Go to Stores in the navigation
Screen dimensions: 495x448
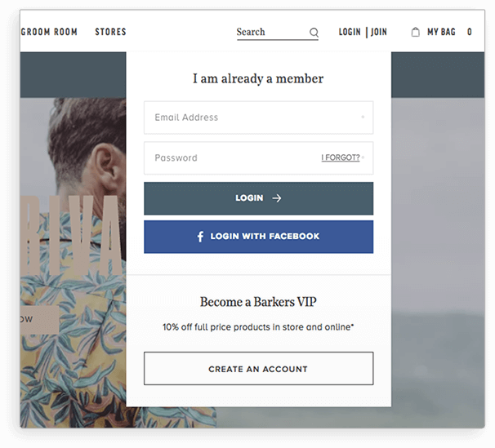pos(110,32)
